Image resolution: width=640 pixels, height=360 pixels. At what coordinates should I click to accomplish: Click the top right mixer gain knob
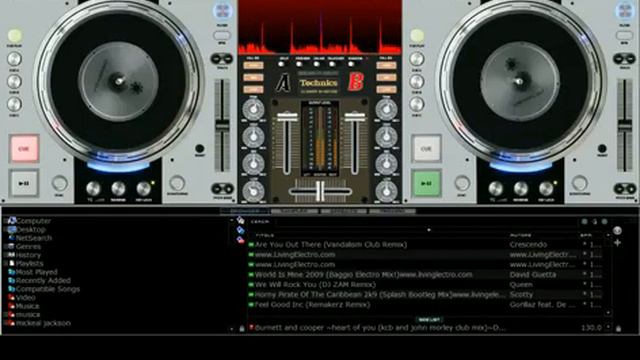(386, 109)
